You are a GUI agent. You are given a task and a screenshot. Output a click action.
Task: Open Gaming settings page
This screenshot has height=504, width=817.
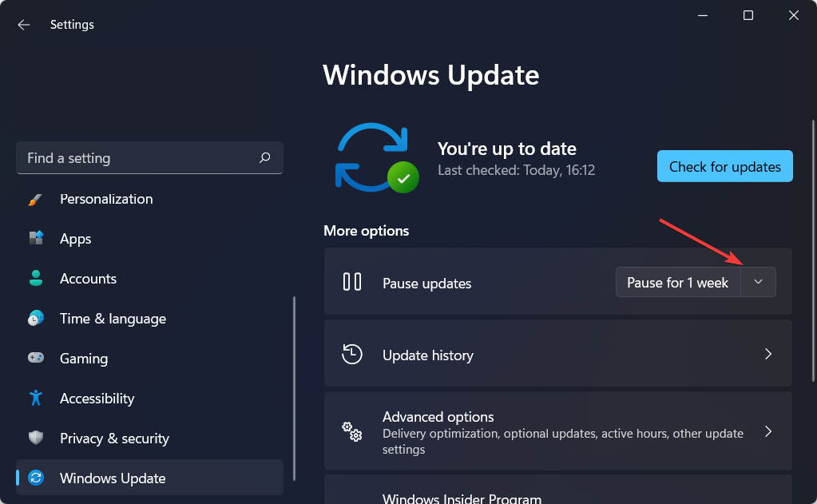pyautogui.click(x=149, y=358)
